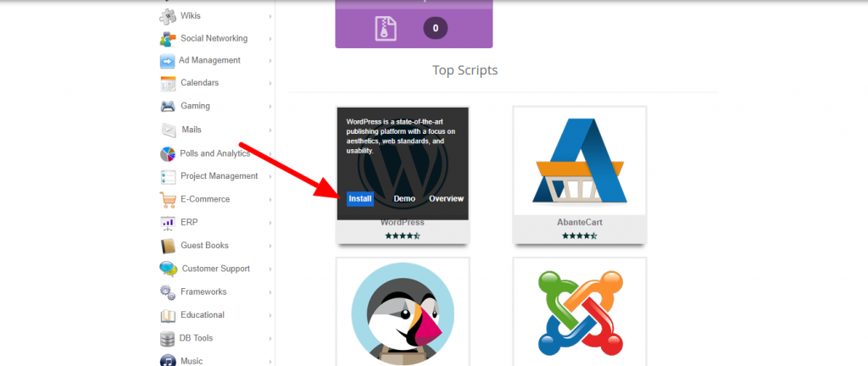Click the Guest Books icon

tap(168, 246)
